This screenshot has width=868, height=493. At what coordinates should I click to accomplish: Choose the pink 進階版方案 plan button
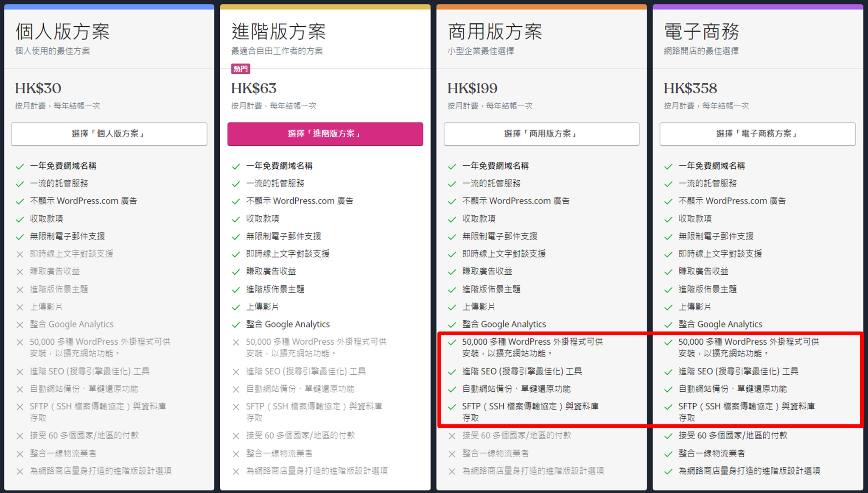(325, 134)
